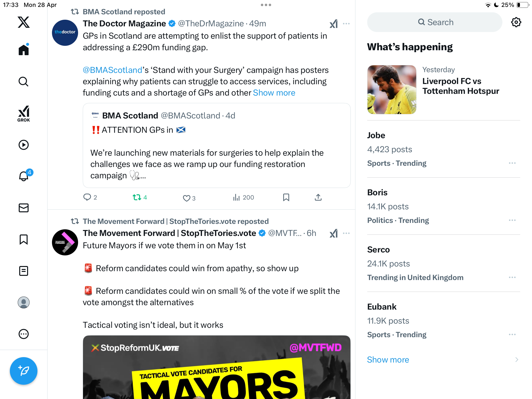
Task: Open the More menu in sidebar
Action: pyautogui.click(x=24, y=334)
